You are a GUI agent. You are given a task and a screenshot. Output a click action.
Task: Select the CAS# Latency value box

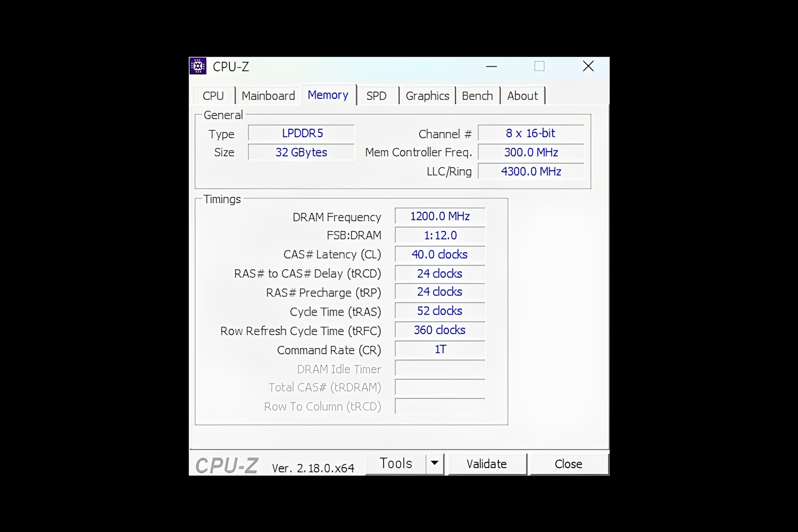point(440,255)
